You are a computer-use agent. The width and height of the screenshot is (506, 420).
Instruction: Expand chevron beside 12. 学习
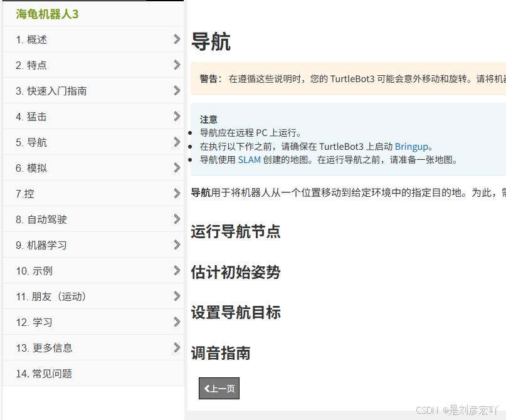(x=177, y=322)
